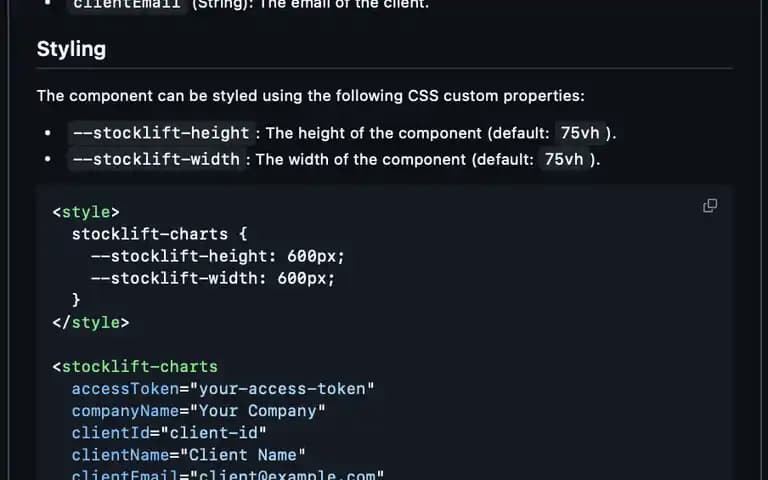The image size is (768, 480).
Task: Click the --stocklift-height inline code in bullet list
Action: point(161,133)
